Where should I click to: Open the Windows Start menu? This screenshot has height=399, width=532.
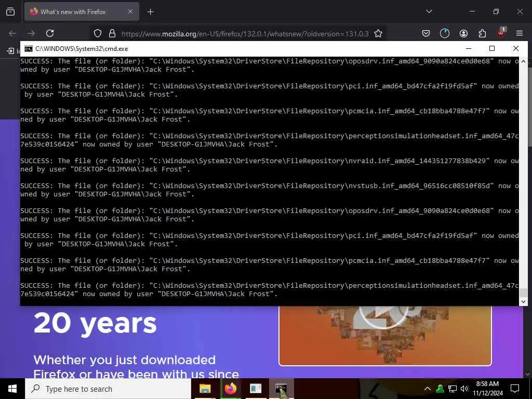coord(12,389)
